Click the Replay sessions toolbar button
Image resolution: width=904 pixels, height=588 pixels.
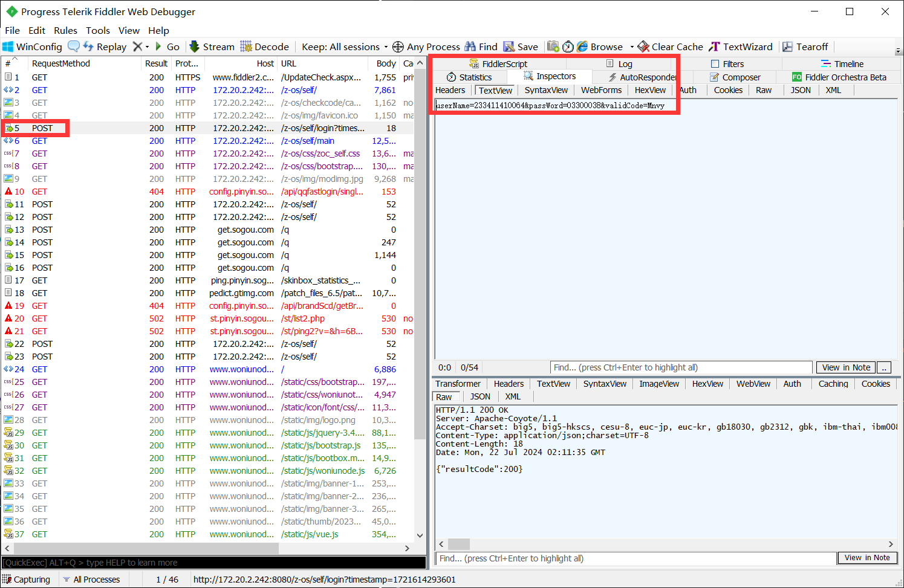(105, 47)
